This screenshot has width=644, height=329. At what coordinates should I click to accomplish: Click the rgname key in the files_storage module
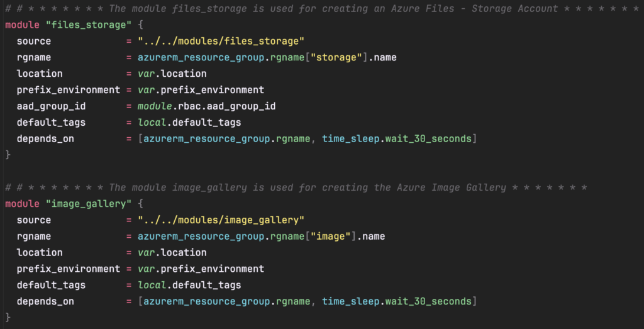pyautogui.click(x=34, y=57)
